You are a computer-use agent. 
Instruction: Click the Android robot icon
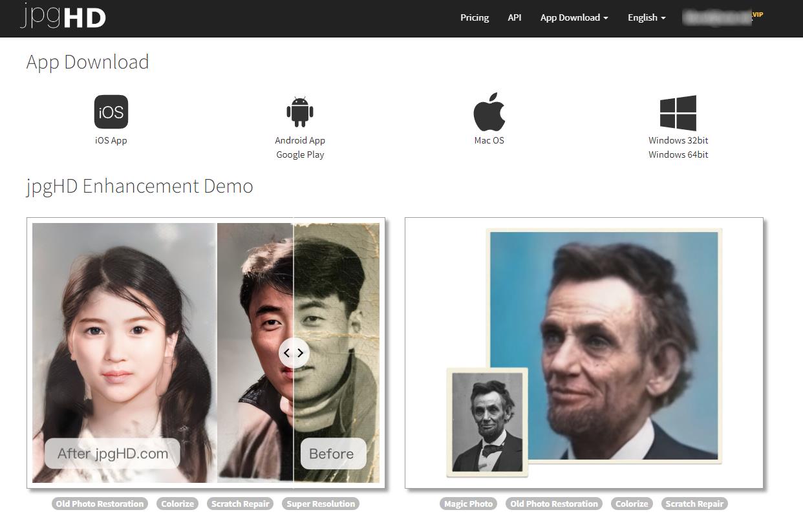pyautogui.click(x=299, y=112)
